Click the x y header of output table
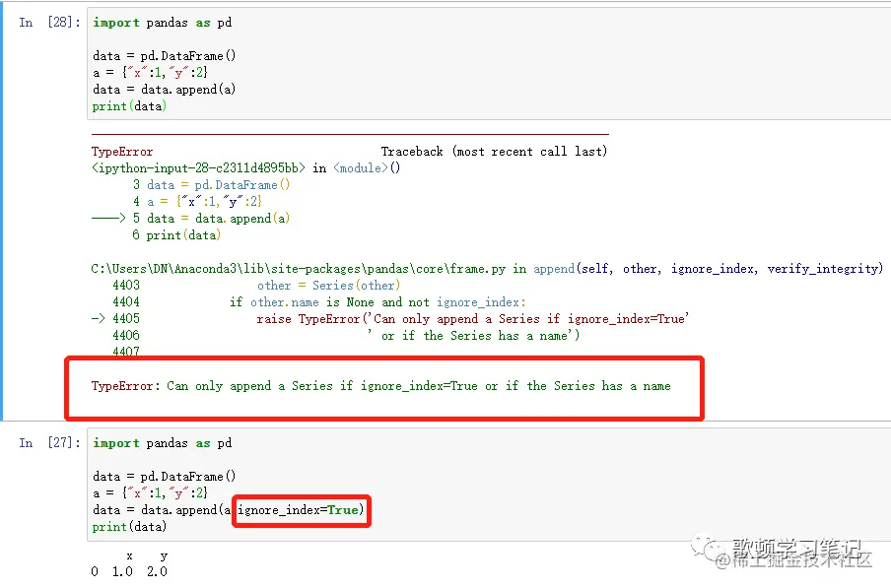The height and width of the screenshot is (588, 891). pos(147,556)
